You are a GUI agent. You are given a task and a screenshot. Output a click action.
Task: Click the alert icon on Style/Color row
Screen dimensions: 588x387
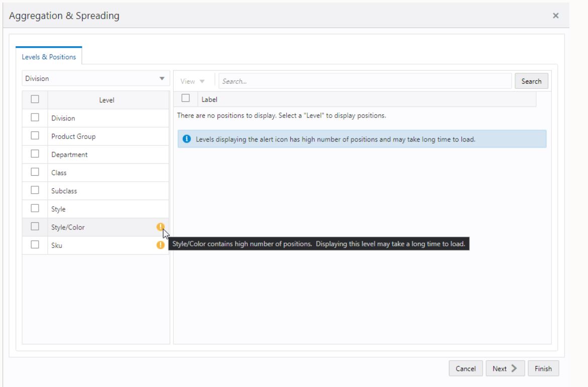(x=160, y=226)
